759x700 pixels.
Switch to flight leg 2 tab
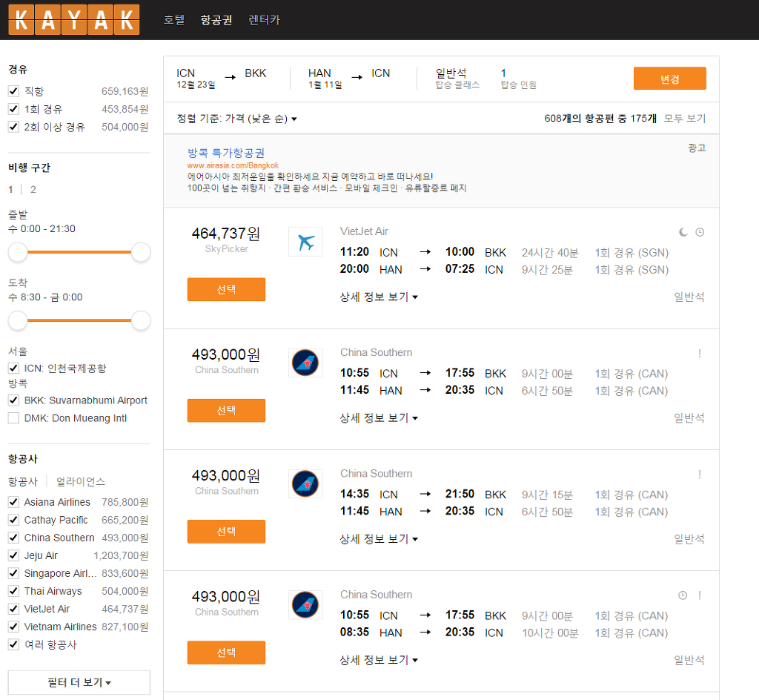[33, 189]
